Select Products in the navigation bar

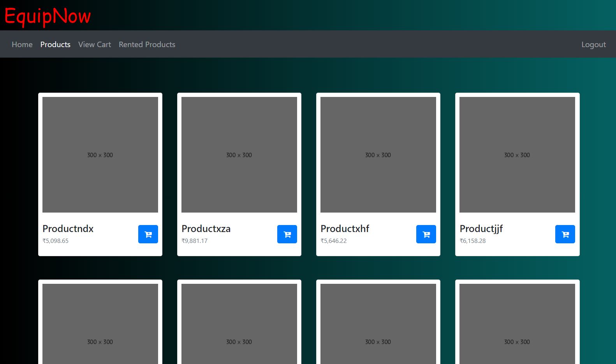(x=55, y=44)
